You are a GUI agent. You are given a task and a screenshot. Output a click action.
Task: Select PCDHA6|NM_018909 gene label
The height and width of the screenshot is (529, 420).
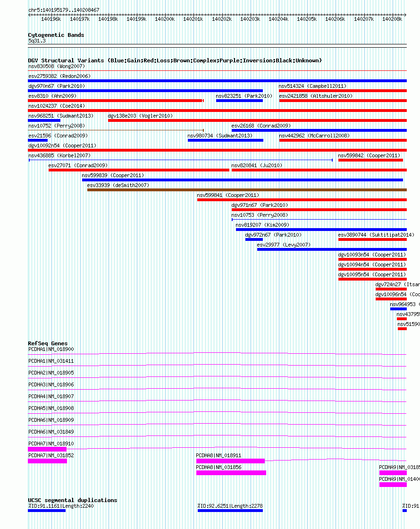pos(51,420)
